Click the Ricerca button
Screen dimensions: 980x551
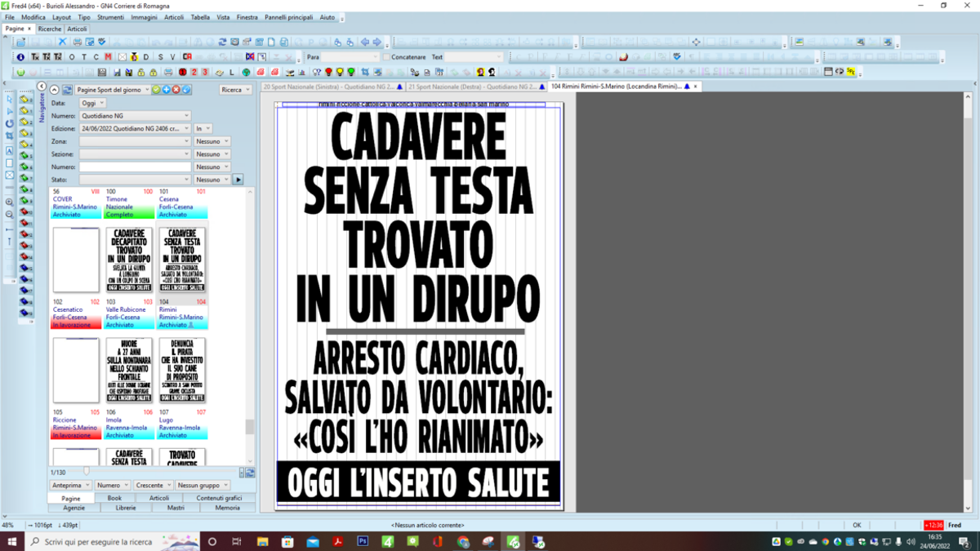click(236, 90)
